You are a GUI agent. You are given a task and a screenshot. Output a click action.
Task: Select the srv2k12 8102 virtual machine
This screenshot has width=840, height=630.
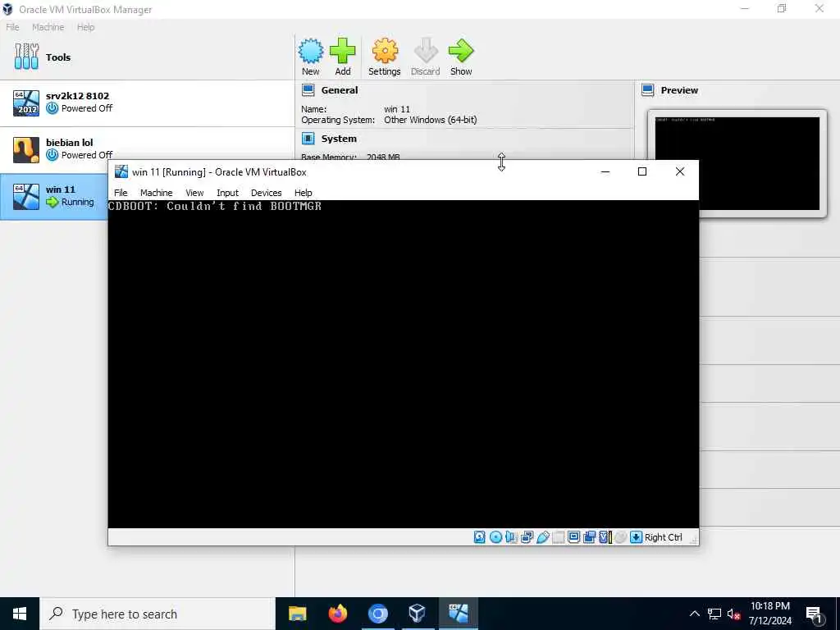(x=148, y=103)
